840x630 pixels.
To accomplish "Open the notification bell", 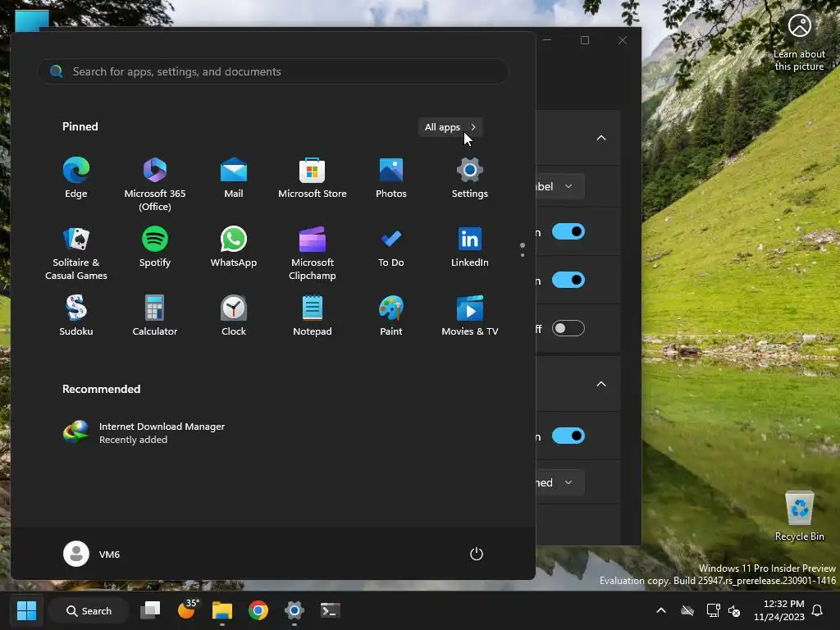I will pyautogui.click(x=818, y=610).
